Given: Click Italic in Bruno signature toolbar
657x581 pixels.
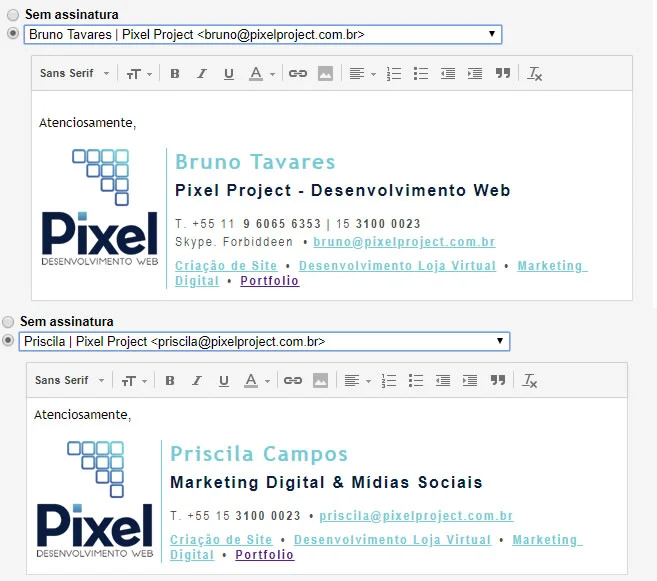Looking at the screenshot, I should (202, 74).
